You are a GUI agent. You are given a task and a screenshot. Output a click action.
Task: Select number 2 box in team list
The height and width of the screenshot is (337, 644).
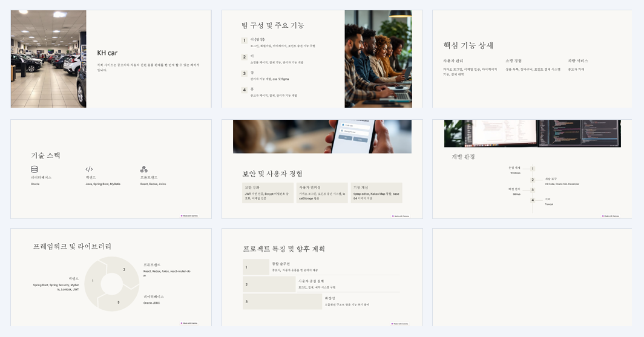click(x=245, y=57)
